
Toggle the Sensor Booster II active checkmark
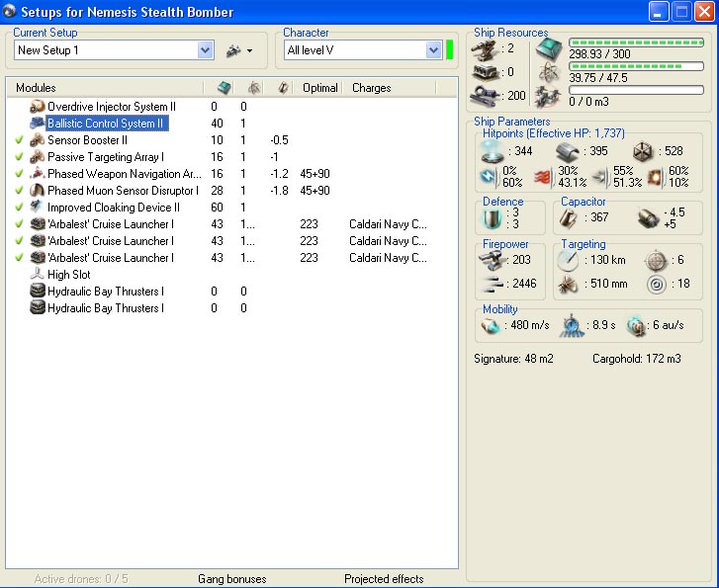tap(19, 140)
